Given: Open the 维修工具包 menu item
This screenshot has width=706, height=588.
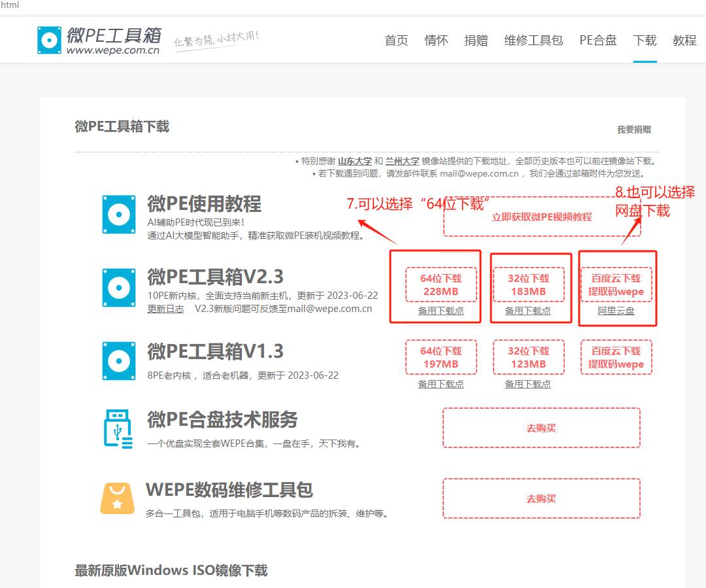Looking at the screenshot, I should (x=533, y=41).
